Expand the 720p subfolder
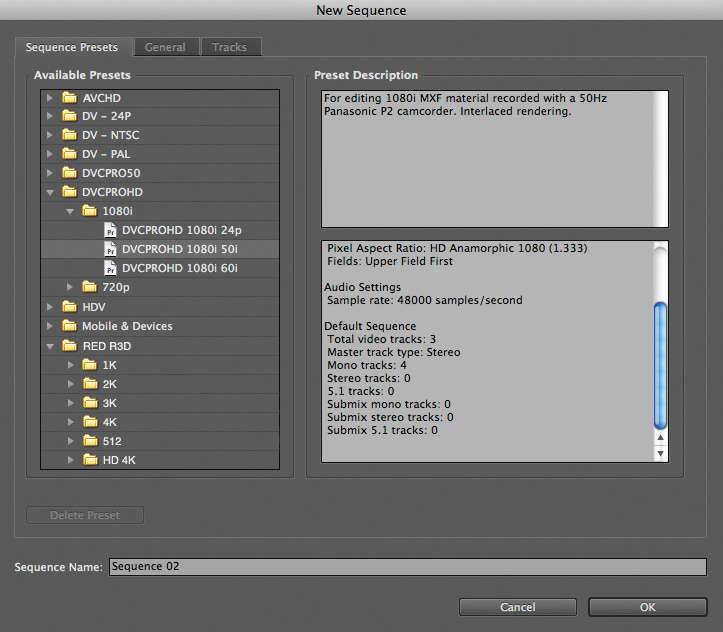Image resolution: width=723 pixels, height=632 pixels. [x=70, y=287]
